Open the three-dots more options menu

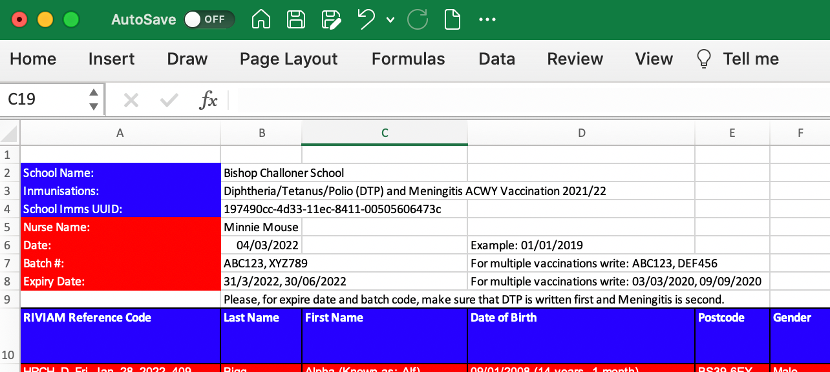coord(487,20)
